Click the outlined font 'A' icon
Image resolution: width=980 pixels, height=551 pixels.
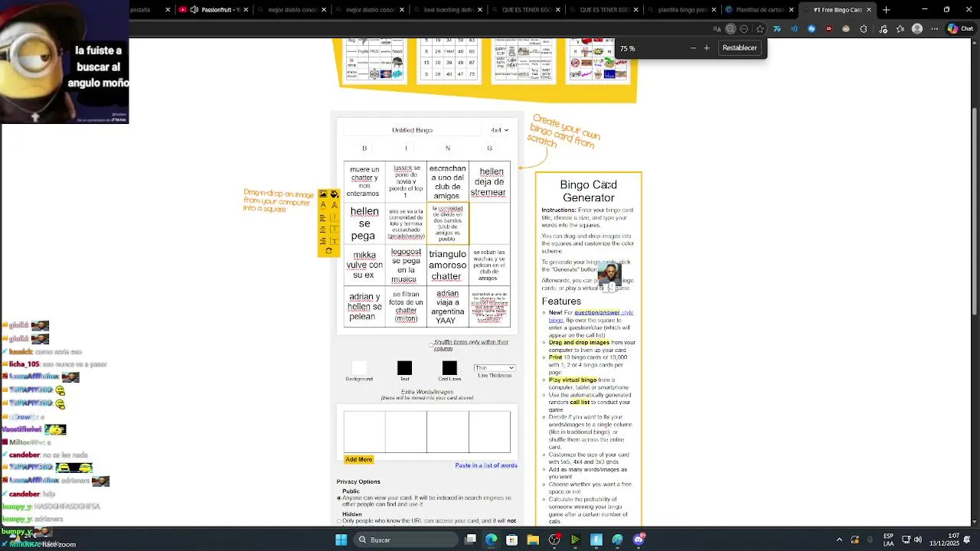coord(335,205)
